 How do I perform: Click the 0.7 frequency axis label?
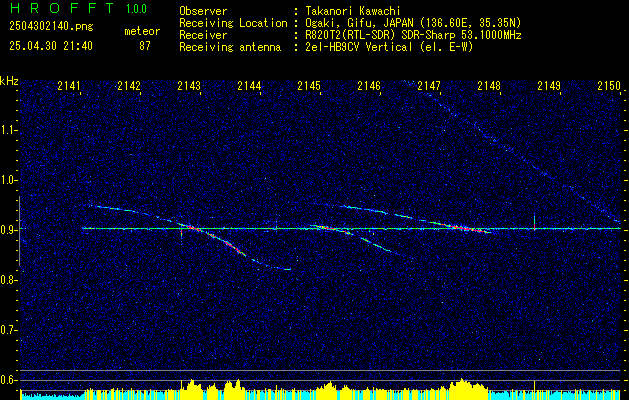[x=8, y=330]
